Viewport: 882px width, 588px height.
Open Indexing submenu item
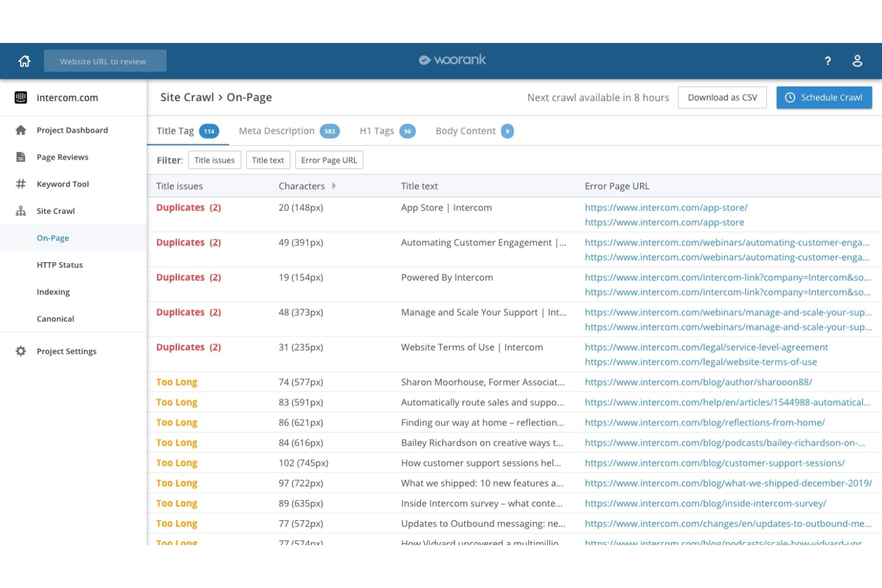click(x=53, y=292)
